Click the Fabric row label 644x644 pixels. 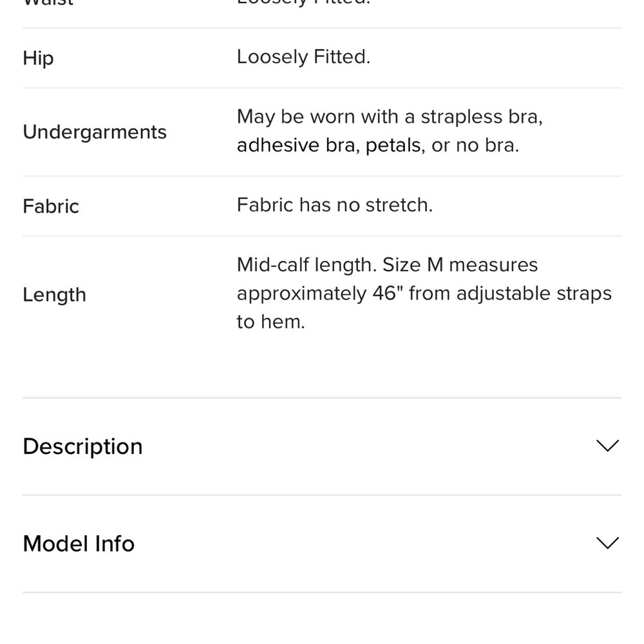(51, 206)
